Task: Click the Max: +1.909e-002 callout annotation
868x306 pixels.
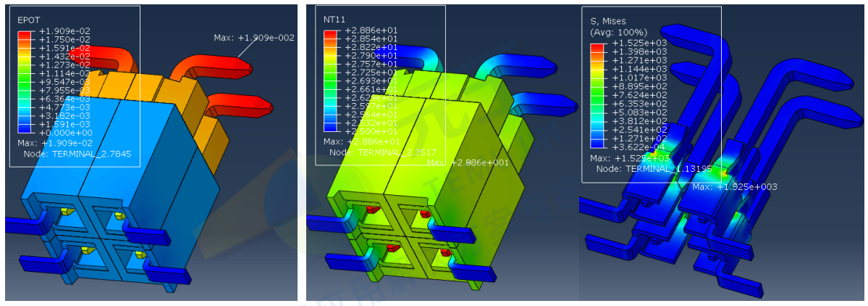Action: point(254,38)
